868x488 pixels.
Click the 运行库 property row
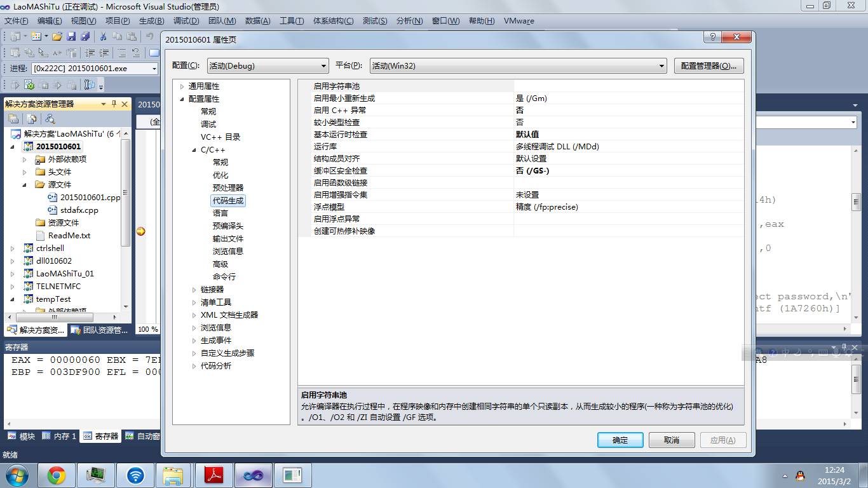click(x=521, y=147)
